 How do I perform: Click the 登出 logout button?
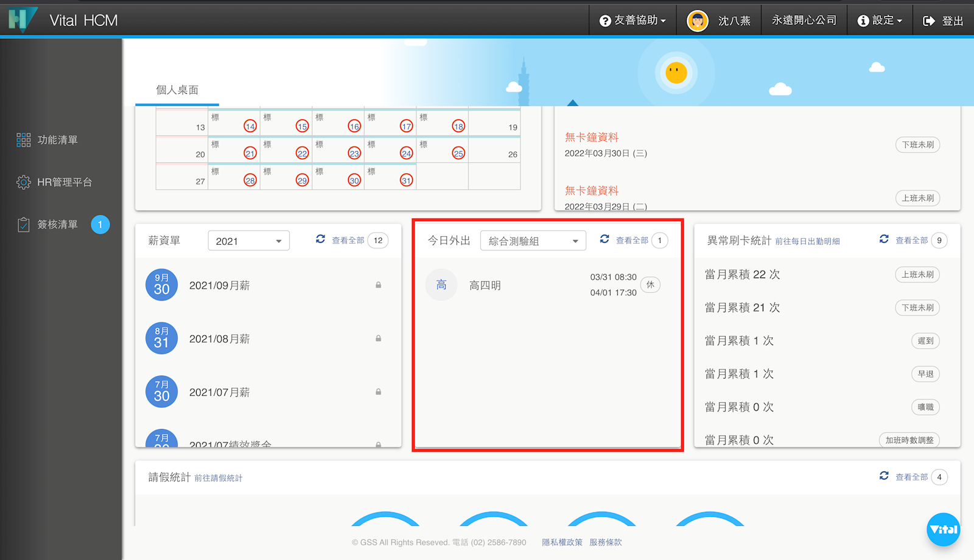[x=943, y=21]
